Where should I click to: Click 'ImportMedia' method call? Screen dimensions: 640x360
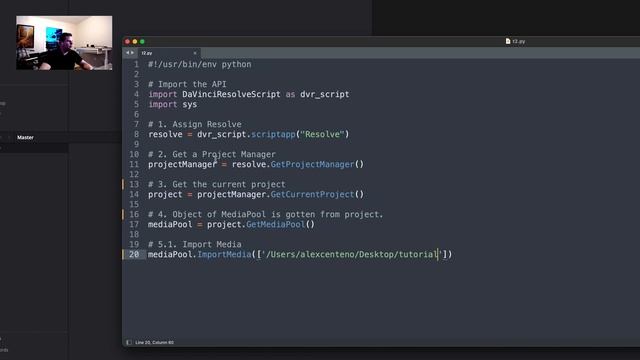pos(224,254)
